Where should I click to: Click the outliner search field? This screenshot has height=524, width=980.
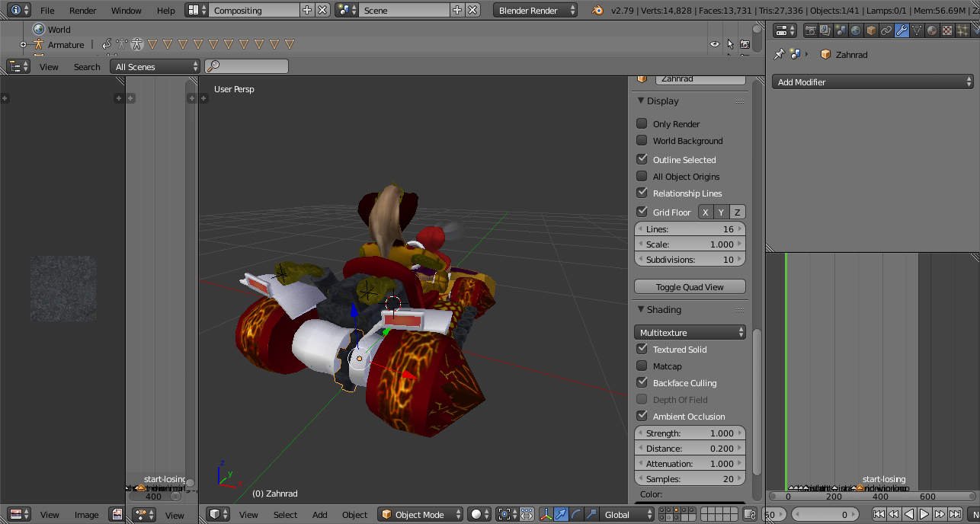(x=247, y=66)
